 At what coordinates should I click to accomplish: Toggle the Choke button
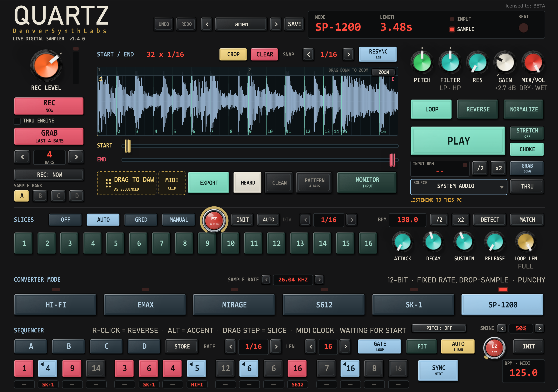pyautogui.click(x=527, y=149)
